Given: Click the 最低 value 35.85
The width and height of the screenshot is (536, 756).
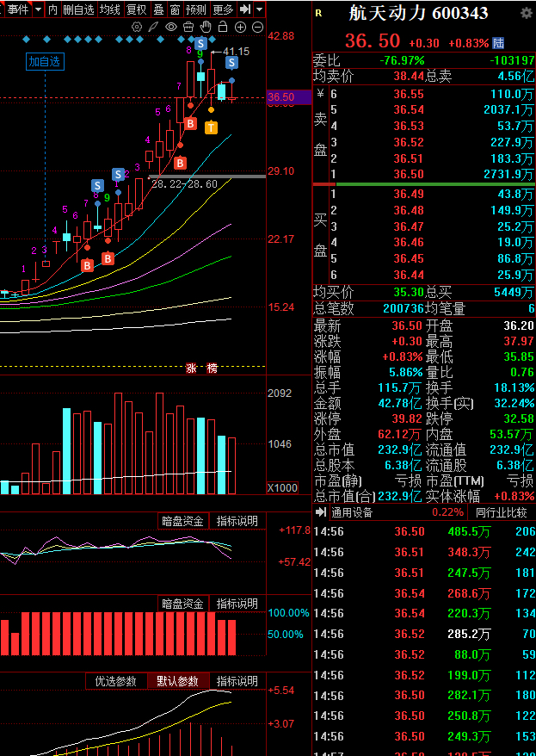Looking at the screenshot, I should click(x=519, y=356).
